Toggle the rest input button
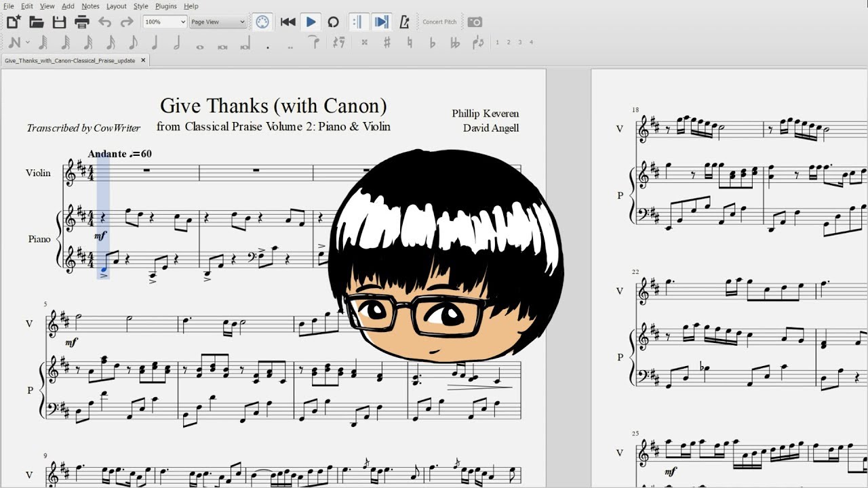 [339, 43]
